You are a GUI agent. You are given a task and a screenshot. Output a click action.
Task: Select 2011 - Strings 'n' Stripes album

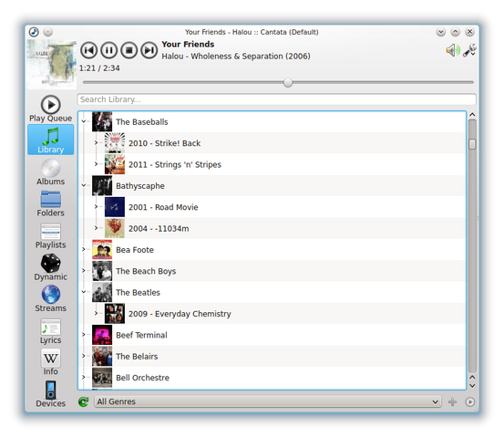pos(273,164)
